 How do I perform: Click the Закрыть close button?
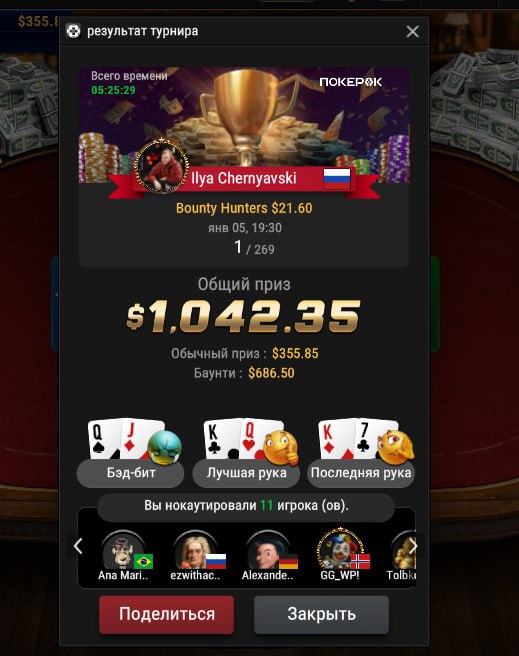coord(321,614)
